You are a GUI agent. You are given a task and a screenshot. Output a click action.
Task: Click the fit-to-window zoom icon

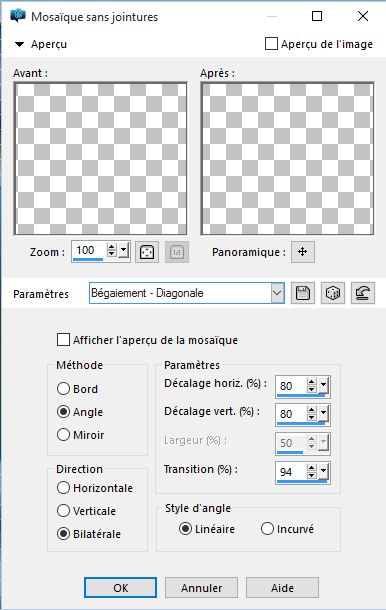click(147, 252)
